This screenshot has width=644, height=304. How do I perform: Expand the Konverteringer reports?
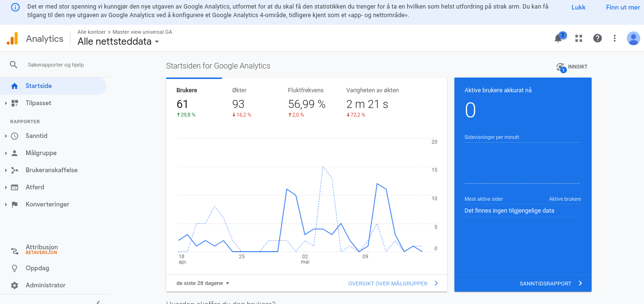(x=6, y=205)
